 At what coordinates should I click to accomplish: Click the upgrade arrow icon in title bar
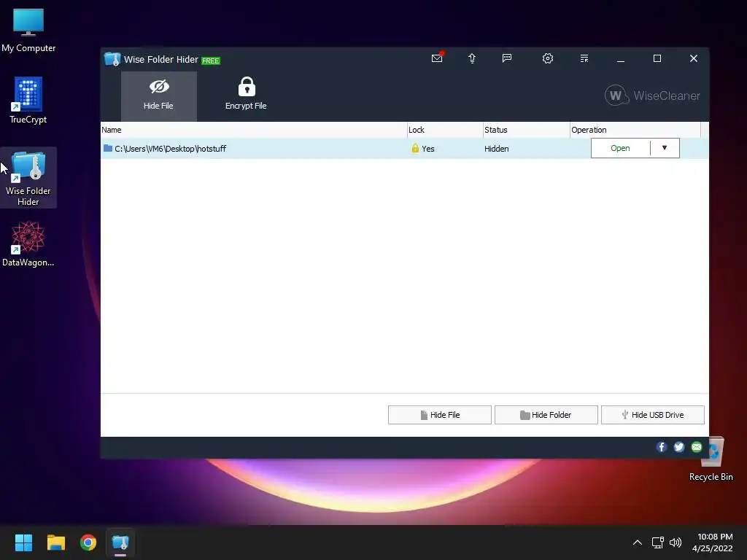[x=472, y=58]
